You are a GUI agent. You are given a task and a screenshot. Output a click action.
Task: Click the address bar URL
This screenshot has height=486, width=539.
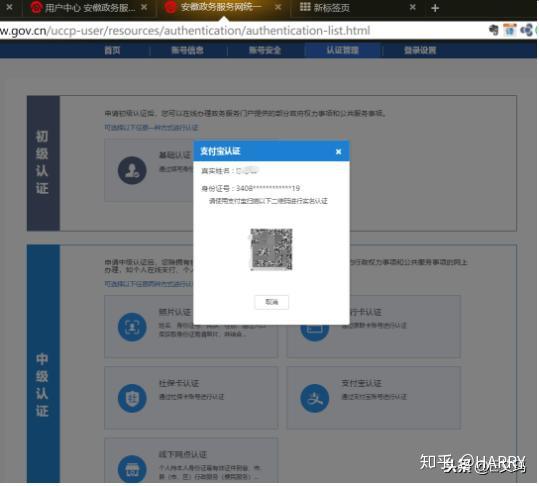coord(185,31)
